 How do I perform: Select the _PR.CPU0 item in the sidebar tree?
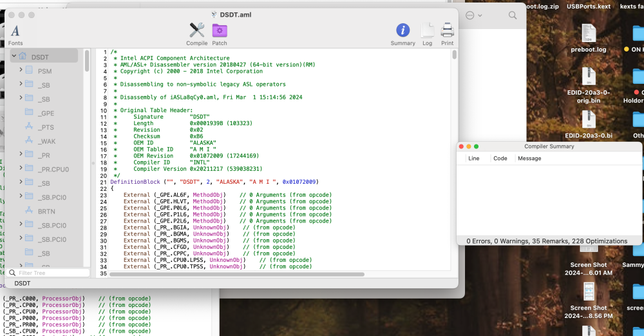pyautogui.click(x=53, y=170)
